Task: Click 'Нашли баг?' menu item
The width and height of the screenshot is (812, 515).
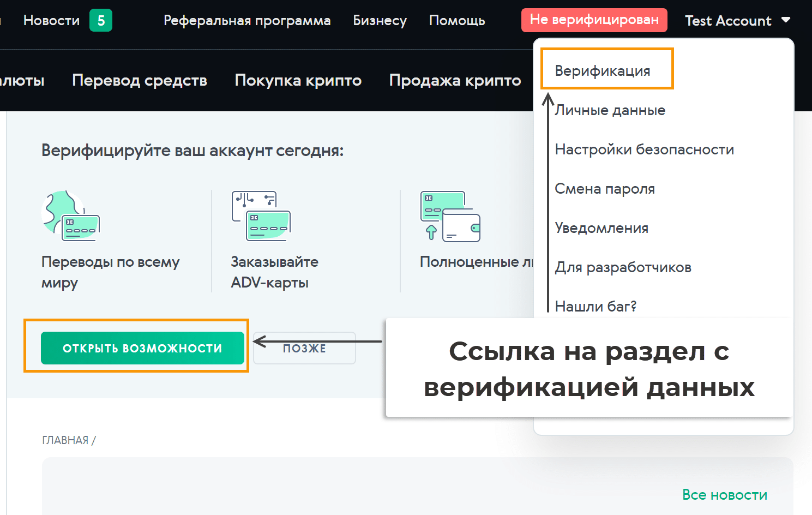Action: click(x=596, y=306)
